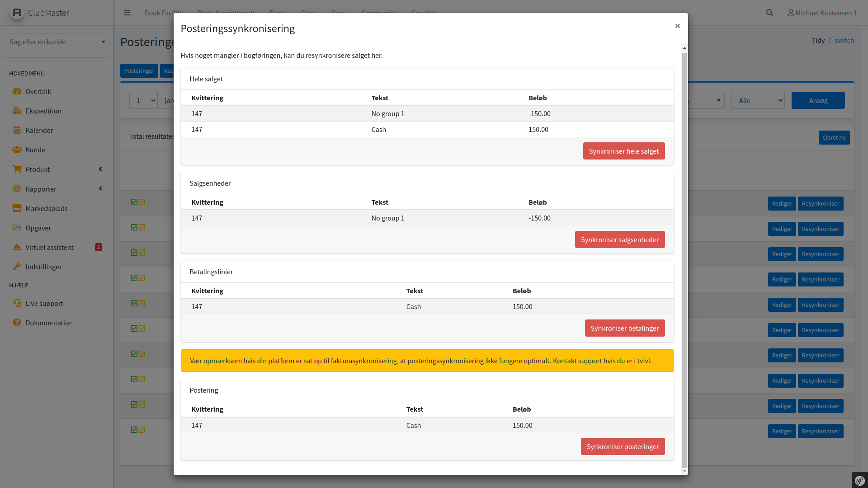Open Kalender via its calendar icon
Image resolution: width=868 pixels, height=488 pixels.
coord(17,130)
